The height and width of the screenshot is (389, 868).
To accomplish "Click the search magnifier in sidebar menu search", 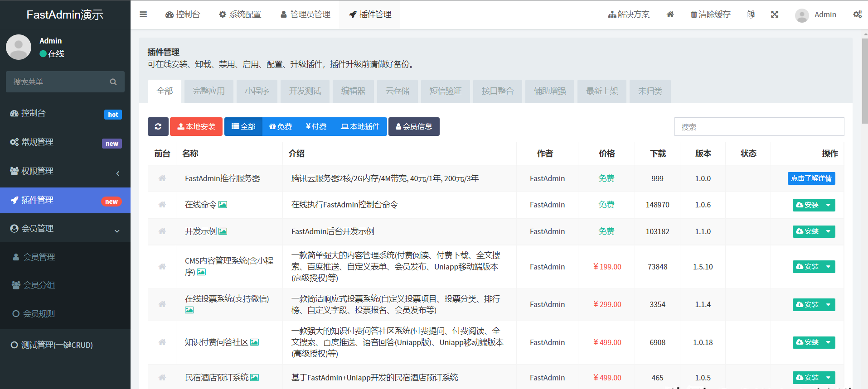I will [113, 82].
